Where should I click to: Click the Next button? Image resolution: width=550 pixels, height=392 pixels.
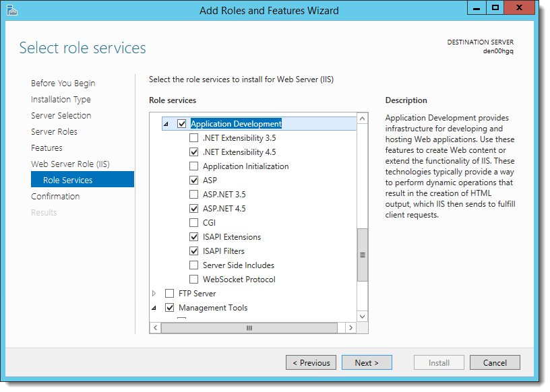coord(367,362)
